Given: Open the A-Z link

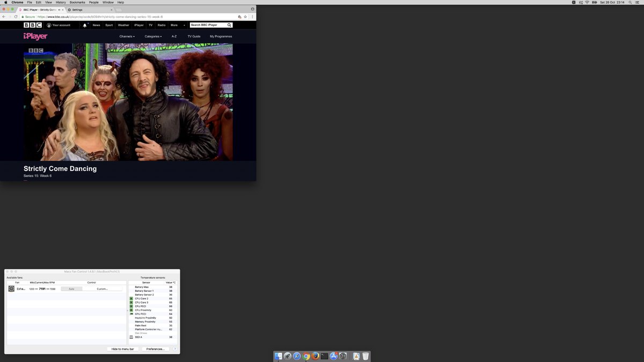Looking at the screenshot, I should pyautogui.click(x=174, y=36).
